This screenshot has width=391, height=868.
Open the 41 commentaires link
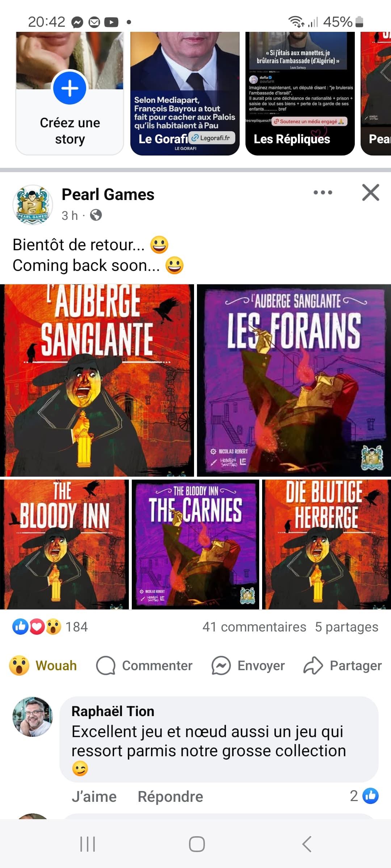pyautogui.click(x=254, y=627)
